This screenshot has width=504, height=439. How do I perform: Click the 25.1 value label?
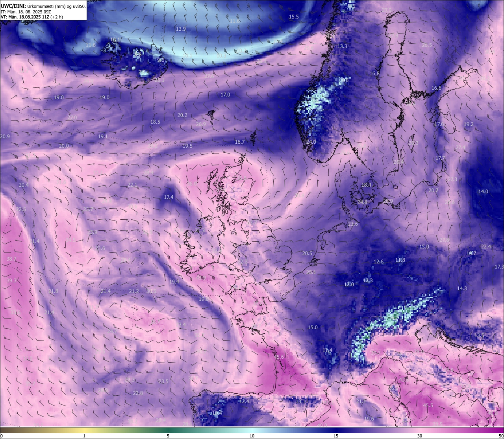[x=311, y=272]
